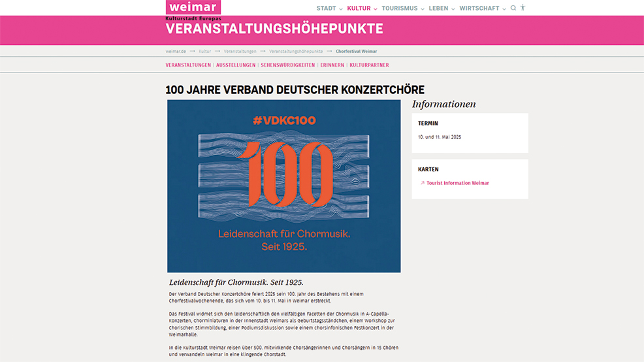Click arrow icon beside Tourist Information Weimar
Image resolution: width=644 pixels, height=362 pixels.
423,184
